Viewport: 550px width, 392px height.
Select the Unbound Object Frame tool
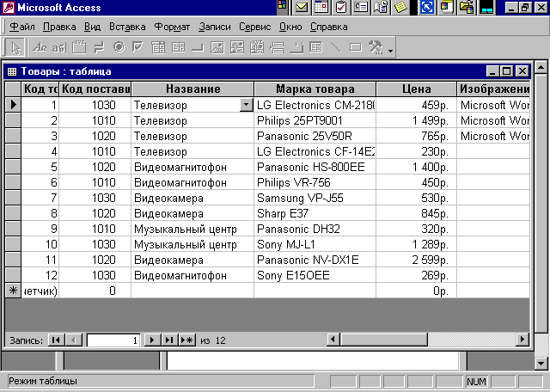tap(237, 47)
